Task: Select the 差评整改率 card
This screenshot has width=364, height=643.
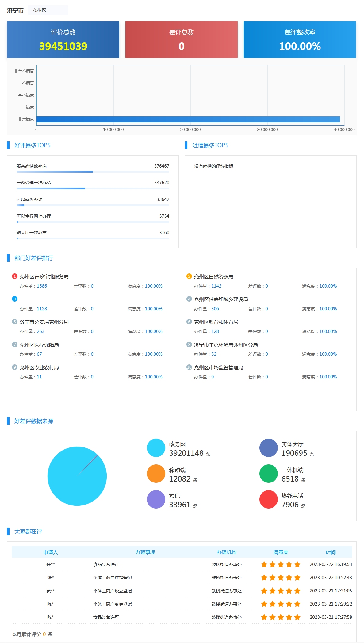Action: coord(300,40)
